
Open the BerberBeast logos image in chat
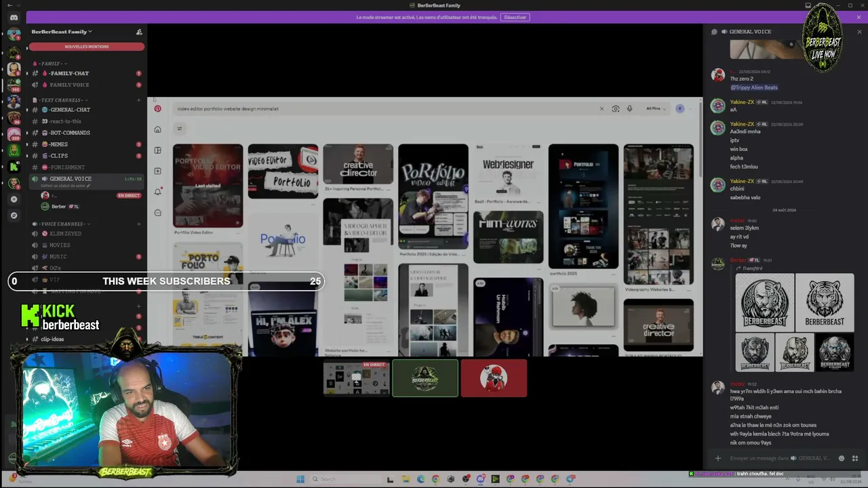click(795, 322)
